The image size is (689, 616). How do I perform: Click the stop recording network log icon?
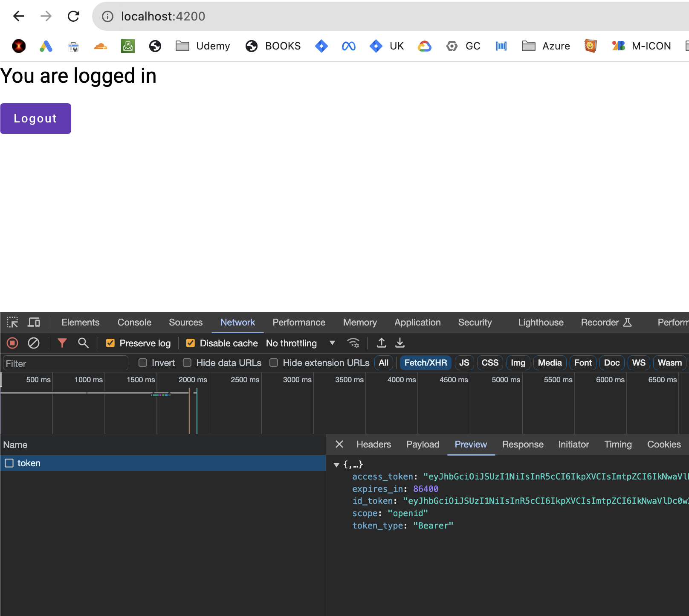12,343
